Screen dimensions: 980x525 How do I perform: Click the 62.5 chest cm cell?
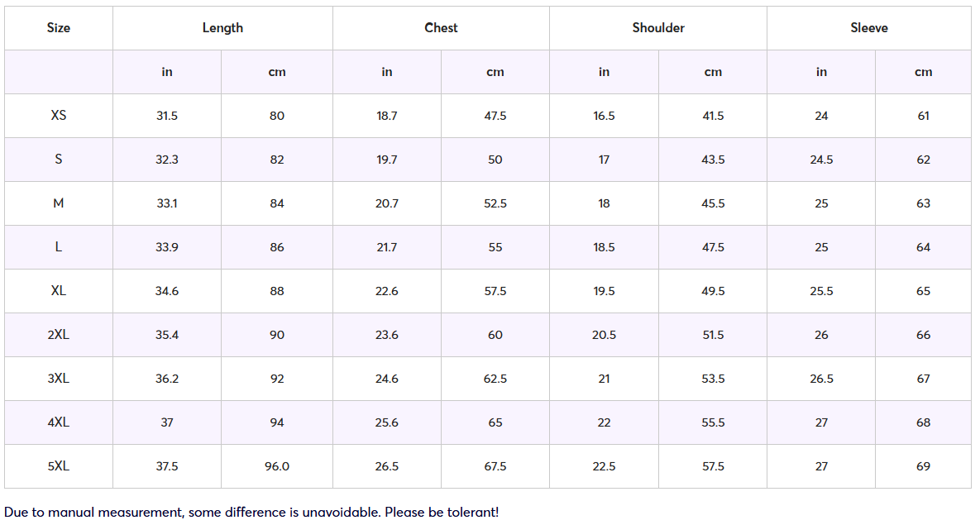coord(495,379)
